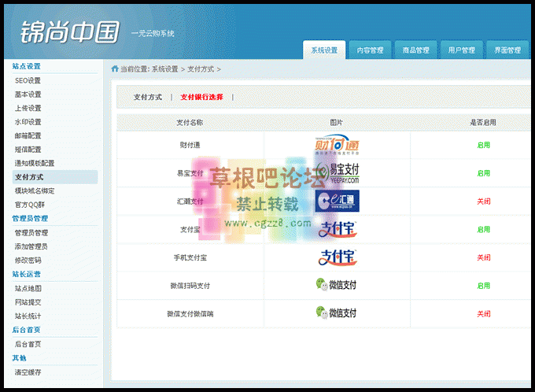This screenshot has height=392, width=535.
Task: Open 后台首页 sidebar item
Action: [28, 344]
